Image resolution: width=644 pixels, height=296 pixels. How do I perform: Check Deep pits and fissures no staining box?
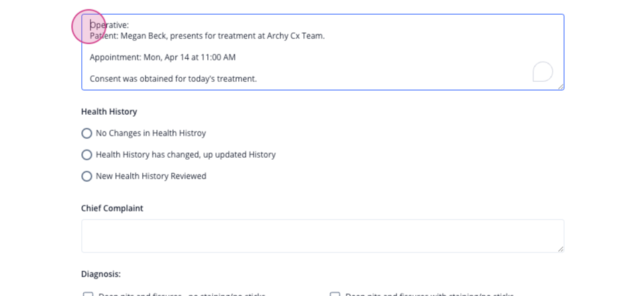(x=88, y=295)
